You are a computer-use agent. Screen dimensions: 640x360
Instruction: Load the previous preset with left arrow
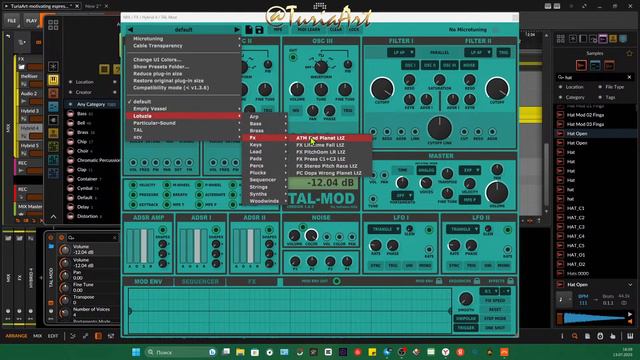pos(131,30)
